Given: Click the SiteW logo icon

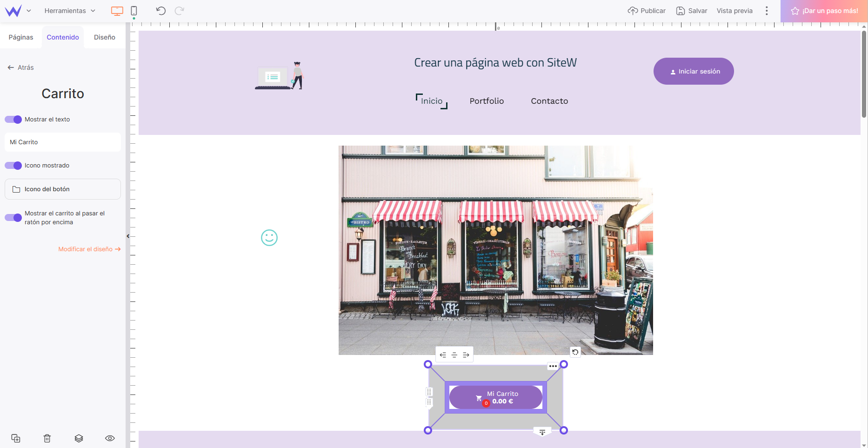Looking at the screenshot, I should (13, 11).
